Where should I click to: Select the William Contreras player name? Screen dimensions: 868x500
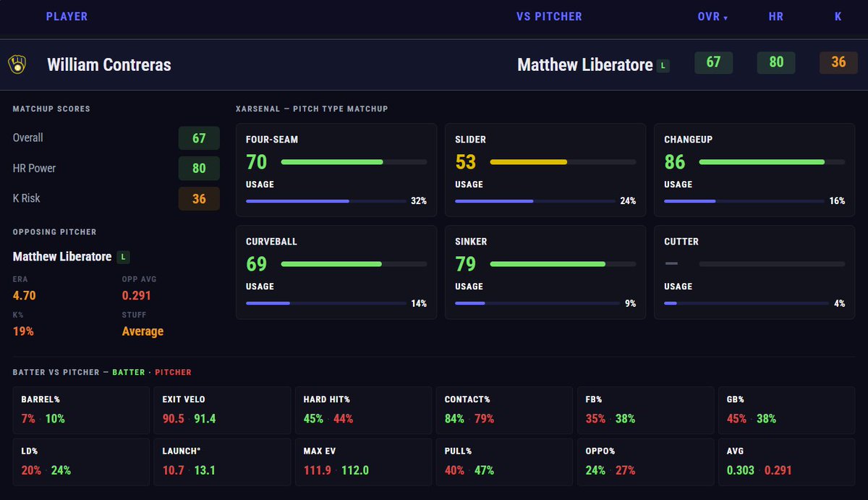click(109, 64)
